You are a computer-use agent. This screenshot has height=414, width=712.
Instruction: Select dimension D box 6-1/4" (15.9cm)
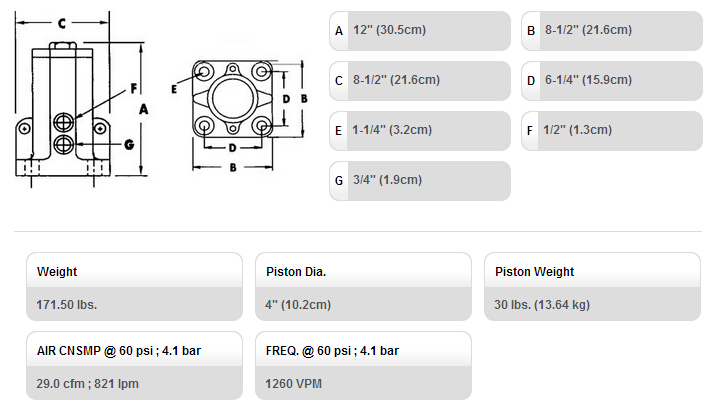pos(612,81)
